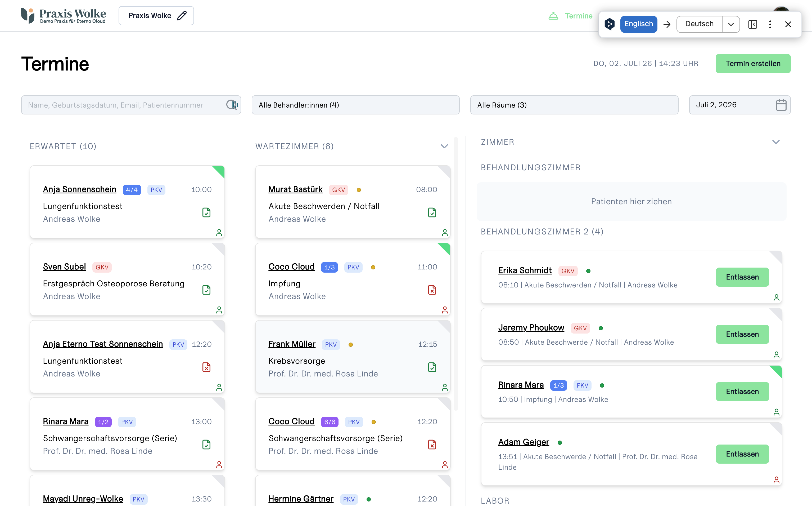Open Alle Räume (3) dropdown
The image size is (812, 506).
coord(574,105)
